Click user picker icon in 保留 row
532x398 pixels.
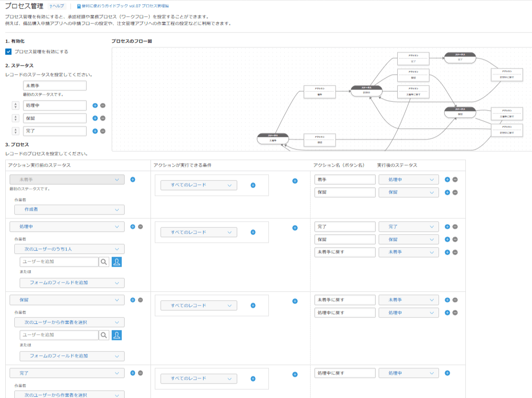tap(117, 335)
